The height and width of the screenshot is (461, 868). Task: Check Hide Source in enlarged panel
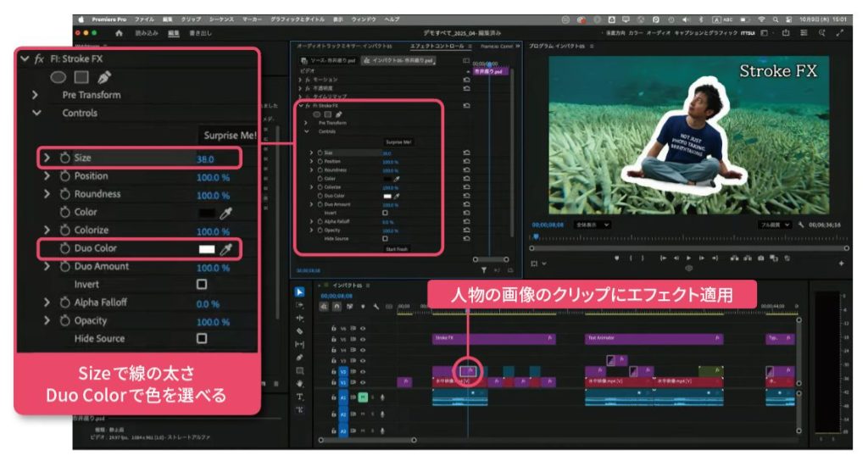202,339
